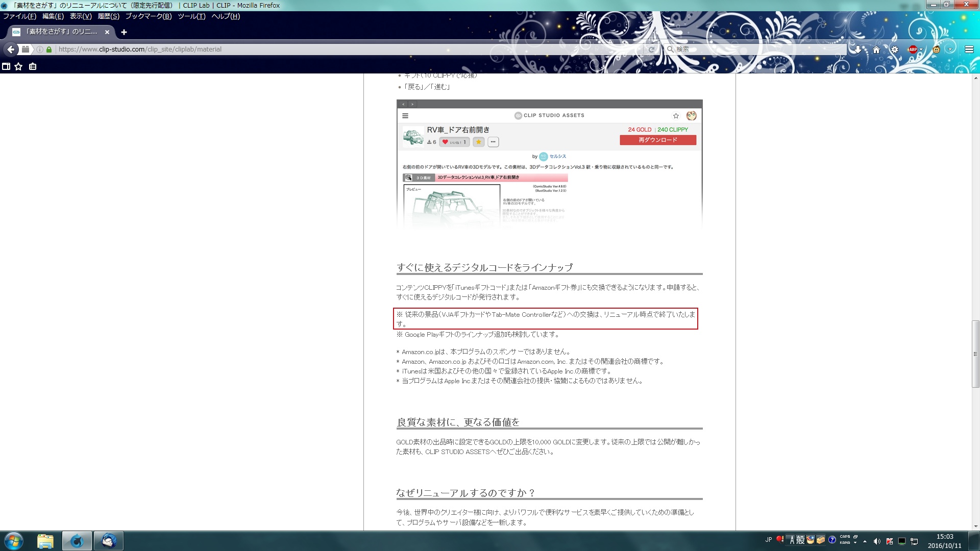Click the Home icon in Firefox toolbar
The image size is (980, 551).
876,49
